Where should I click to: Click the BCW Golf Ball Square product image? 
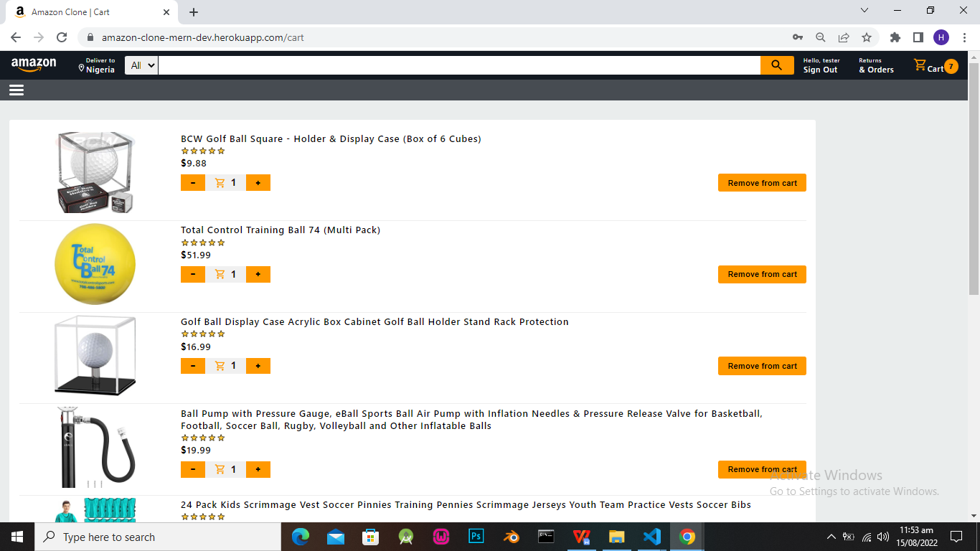coord(95,172)
